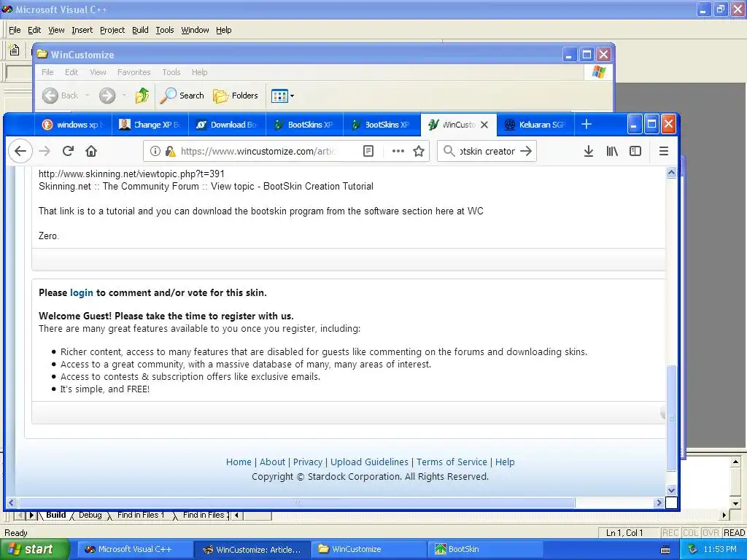Viewport: 747px width, 560px height.
Task: Click Search in WinCustomize Explorer toolbar
Action: point(182,96)
